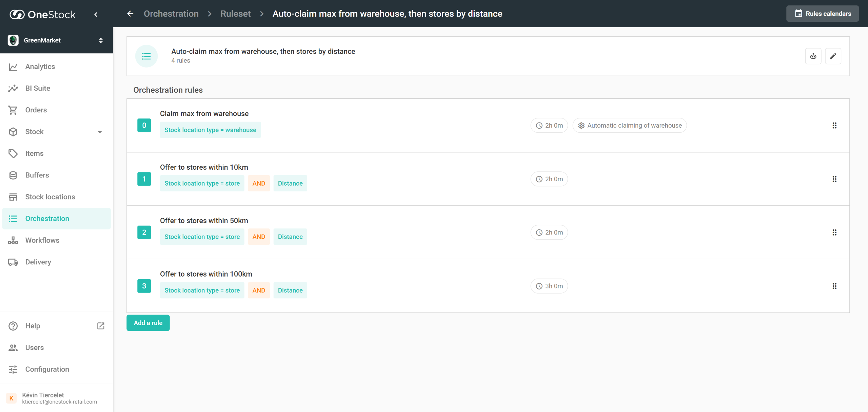Open external Help link icon
868x412 pixels.
(101, 326)
